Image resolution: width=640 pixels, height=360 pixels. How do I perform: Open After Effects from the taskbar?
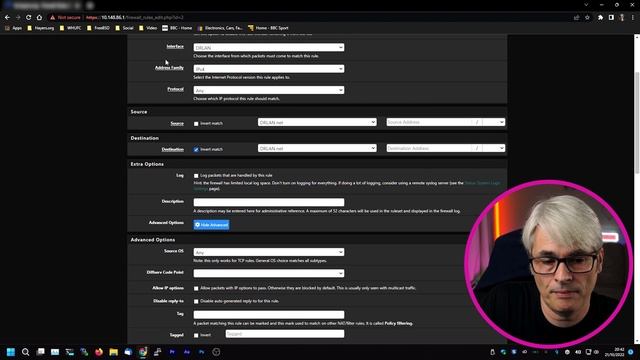[187, 352]
